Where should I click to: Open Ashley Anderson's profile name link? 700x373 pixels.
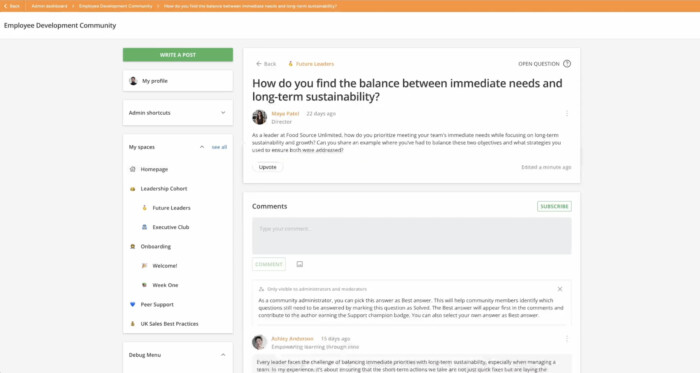(292, 339)
